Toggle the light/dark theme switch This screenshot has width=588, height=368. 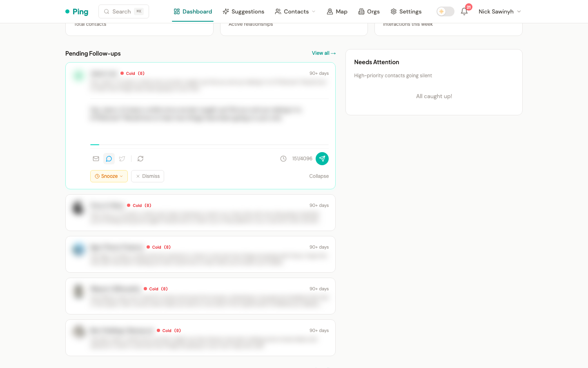point(445,11)
